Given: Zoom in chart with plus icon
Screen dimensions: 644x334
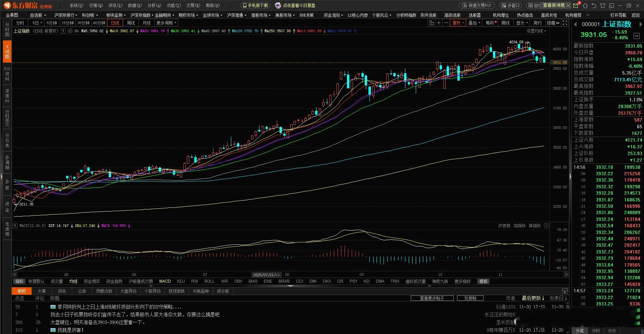Looking at the screenshot, I should [x=439, y=23].
